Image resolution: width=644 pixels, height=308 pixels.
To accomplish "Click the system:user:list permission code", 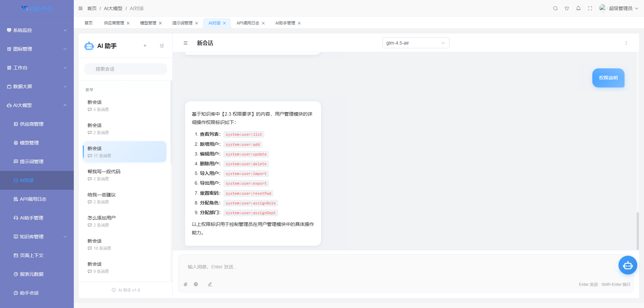I will 244,134.
